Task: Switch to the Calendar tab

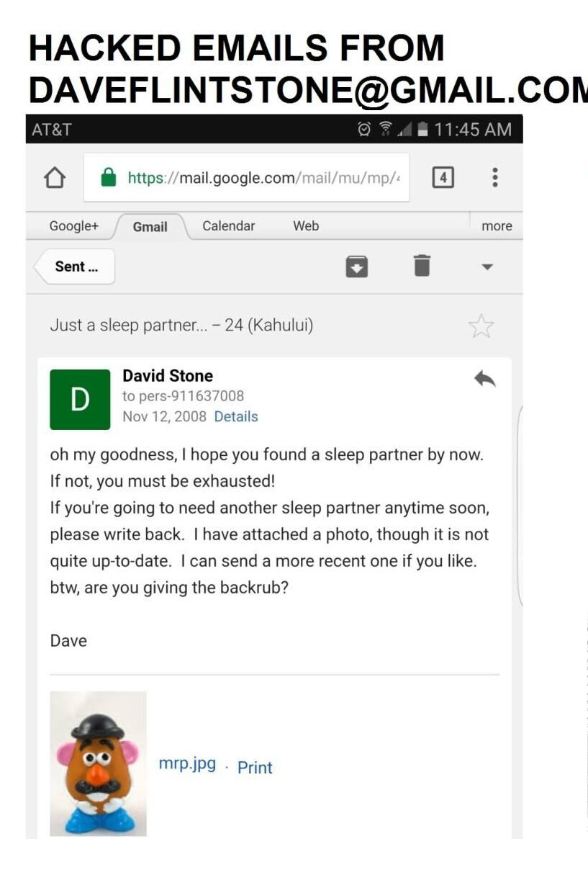Action: click(228, 226)
